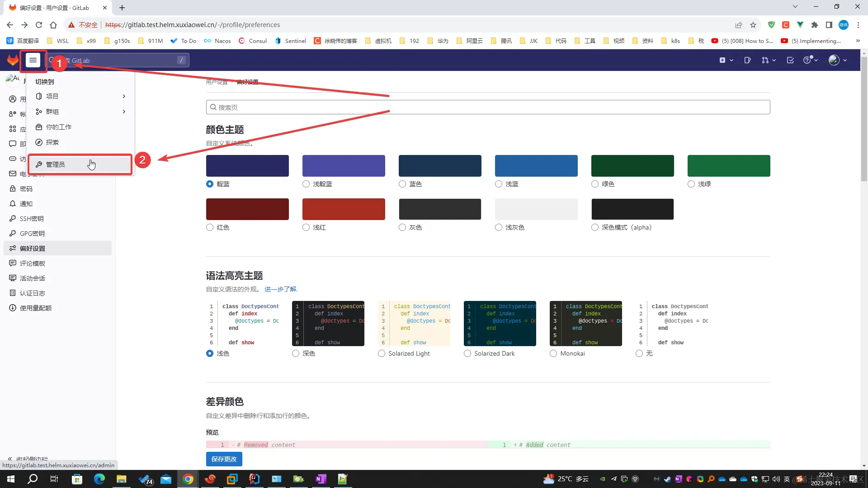Open the issues icon in top bar
Viewport: 868px width, 488px height.
[747, 60]
